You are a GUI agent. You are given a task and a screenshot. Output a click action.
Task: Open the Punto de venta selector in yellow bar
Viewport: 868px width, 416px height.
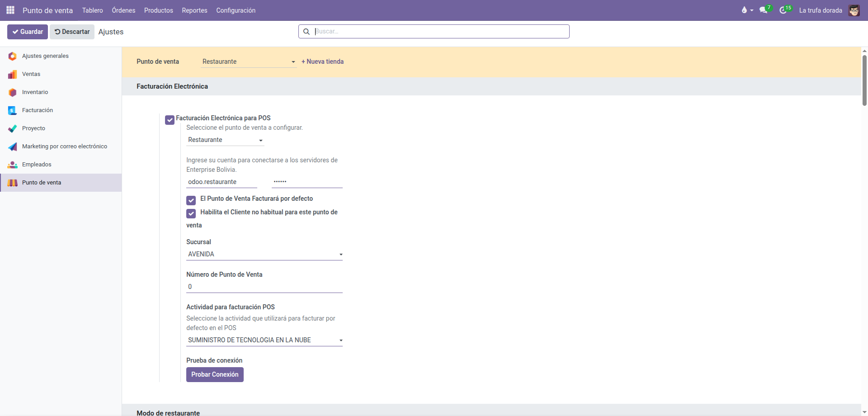(248, 61)
